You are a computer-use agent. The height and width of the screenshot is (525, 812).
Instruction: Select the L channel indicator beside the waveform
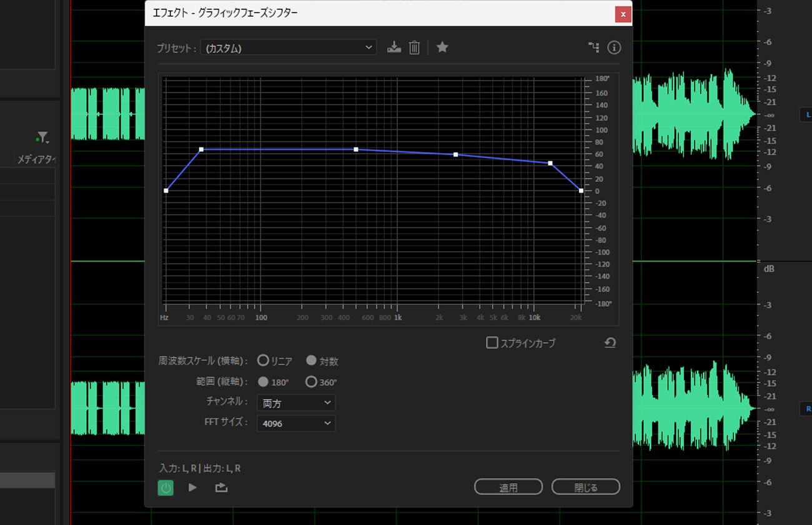[808, 115]
